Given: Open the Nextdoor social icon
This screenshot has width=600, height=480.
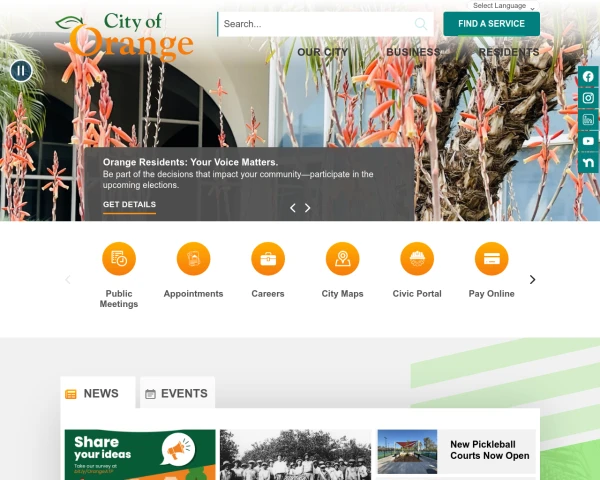Looking at the screenshot, I should (588, 163).
